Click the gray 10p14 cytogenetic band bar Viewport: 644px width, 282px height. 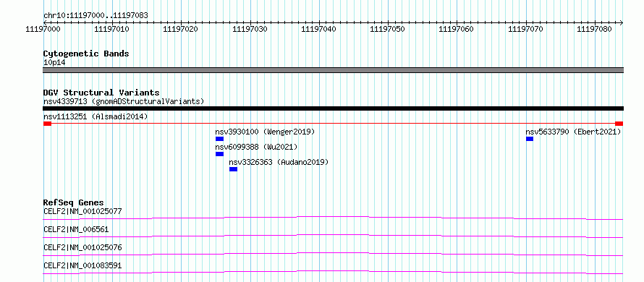pyautogui.click(x=333, y=70)
